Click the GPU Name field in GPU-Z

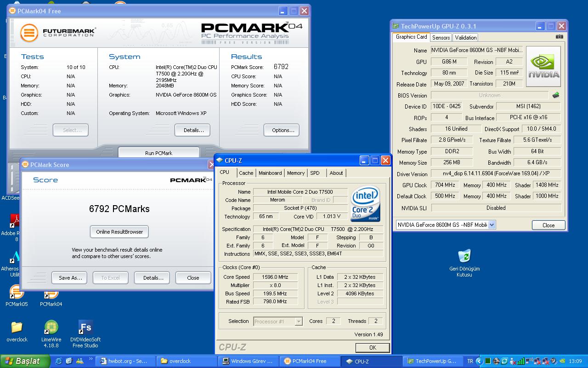pos(476,50)
